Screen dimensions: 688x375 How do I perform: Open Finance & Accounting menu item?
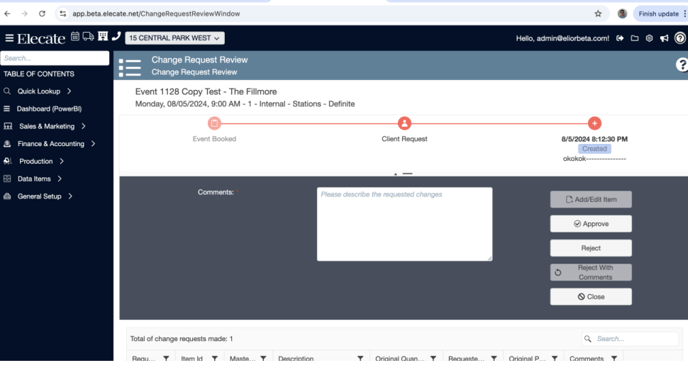(x=50, y=144)
